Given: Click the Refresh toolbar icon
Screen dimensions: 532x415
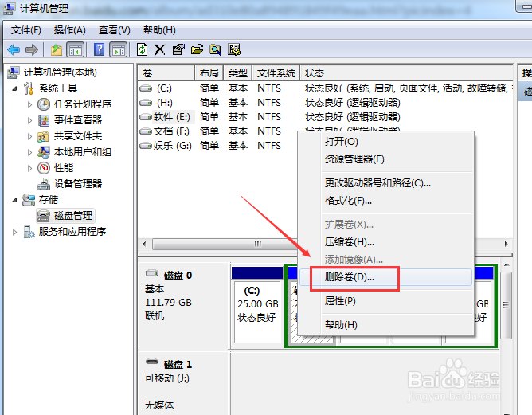Looking at the screenshot, I should (143, 50).
